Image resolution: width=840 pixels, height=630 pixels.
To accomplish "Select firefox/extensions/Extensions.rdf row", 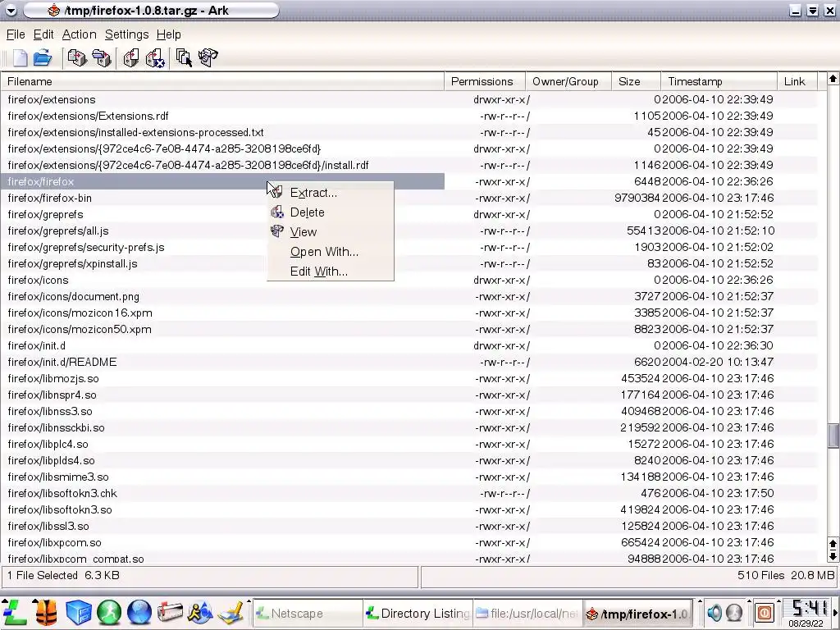I will [409, 116].
